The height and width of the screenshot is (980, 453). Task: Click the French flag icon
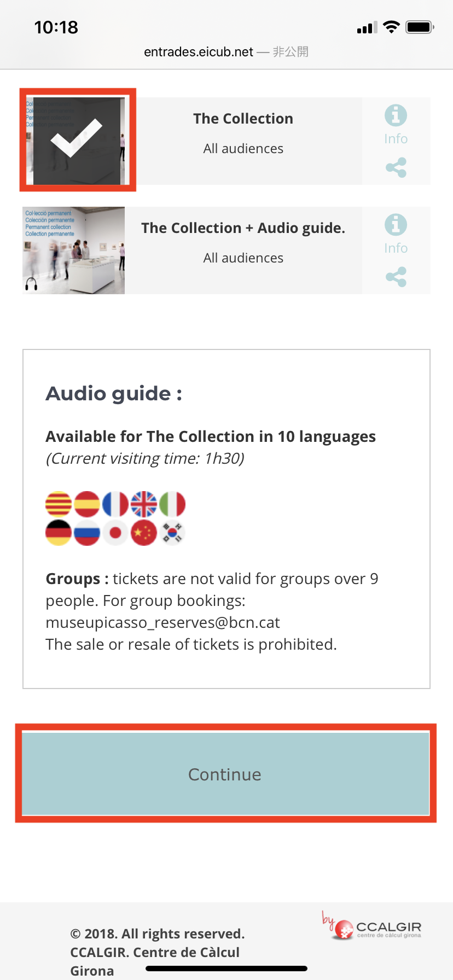[115, 504]
